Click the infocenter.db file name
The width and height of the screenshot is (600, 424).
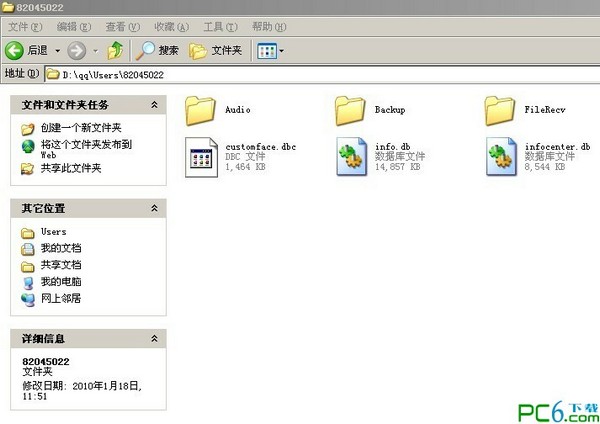(x=558, y=147)
